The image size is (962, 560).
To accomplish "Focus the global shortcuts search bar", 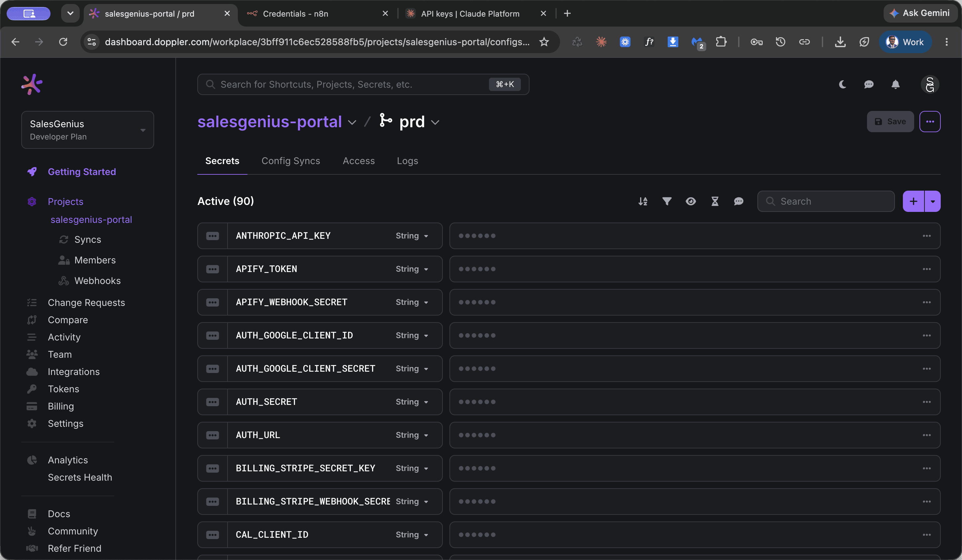I will pyautogui.click(x=363, y=84).
